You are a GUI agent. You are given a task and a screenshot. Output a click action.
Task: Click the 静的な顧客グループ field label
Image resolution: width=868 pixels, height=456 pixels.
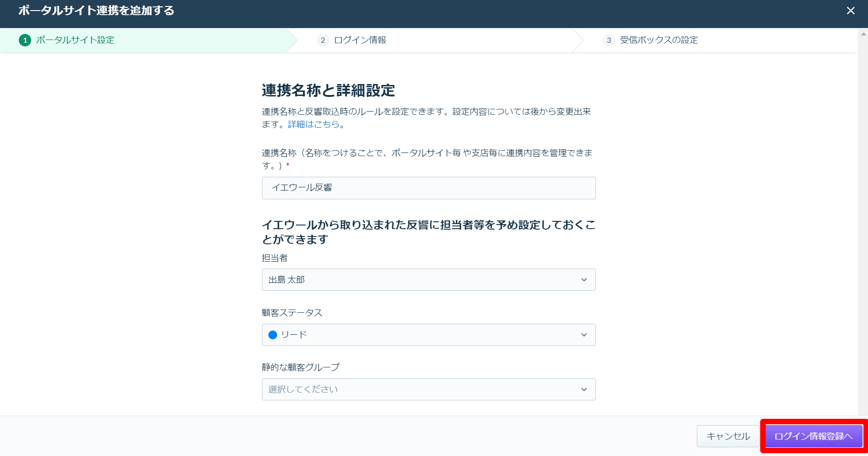tap(300, 367)
